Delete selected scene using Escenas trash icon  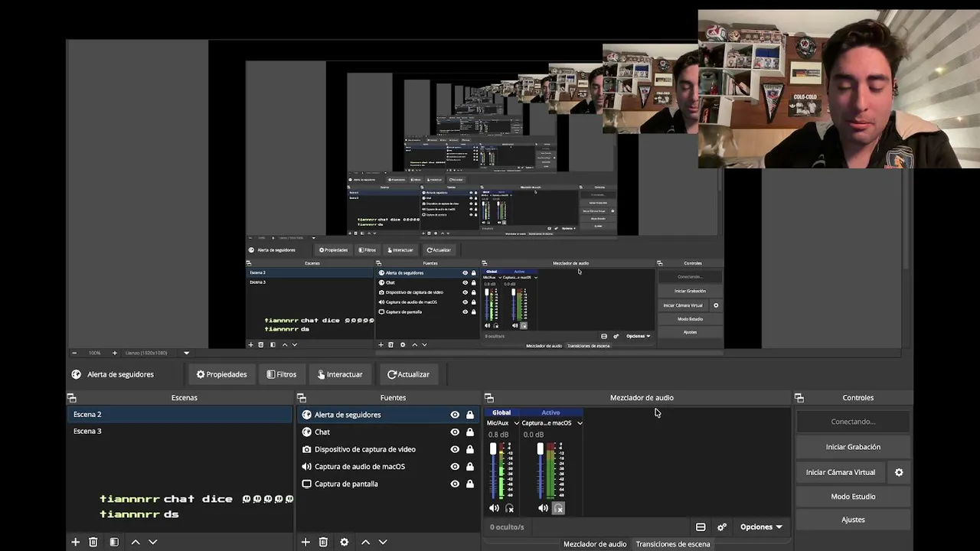pyautogui.click(x=93, y=542)
